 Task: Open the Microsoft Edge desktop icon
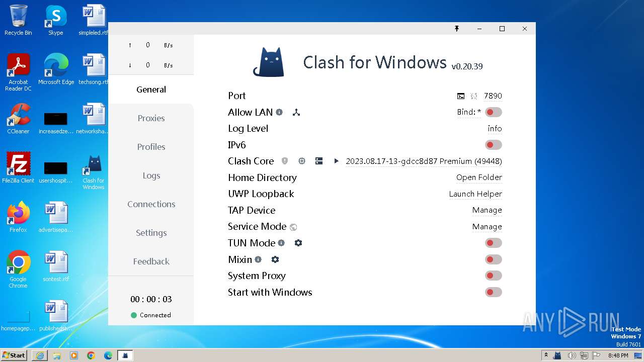pyautogui.click(x=56, y=69)
